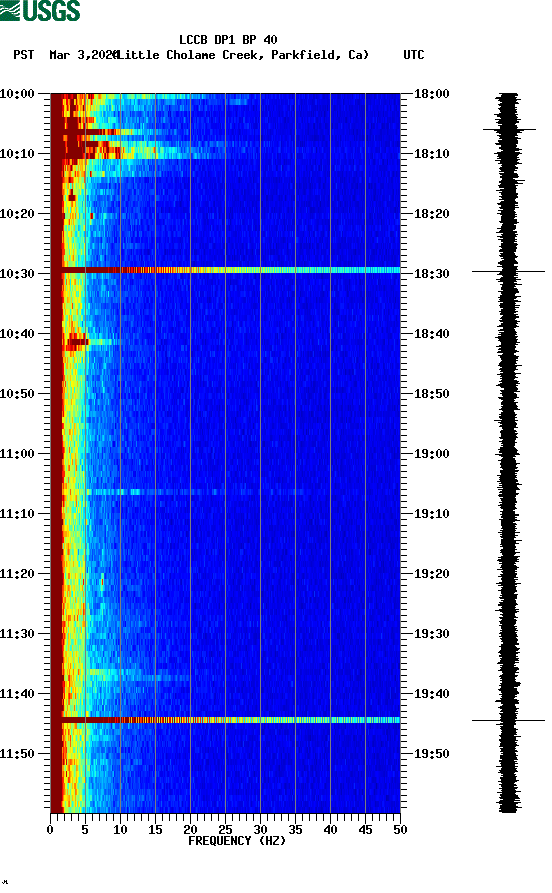This screenshot has width=552, height=893.
Task: Click the '15' frequency axis tick label
Action: [x=155, y=830]
